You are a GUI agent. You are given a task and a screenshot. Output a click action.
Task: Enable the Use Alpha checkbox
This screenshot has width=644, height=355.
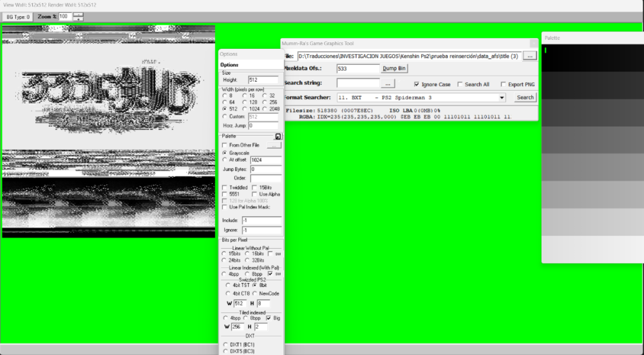254,194
